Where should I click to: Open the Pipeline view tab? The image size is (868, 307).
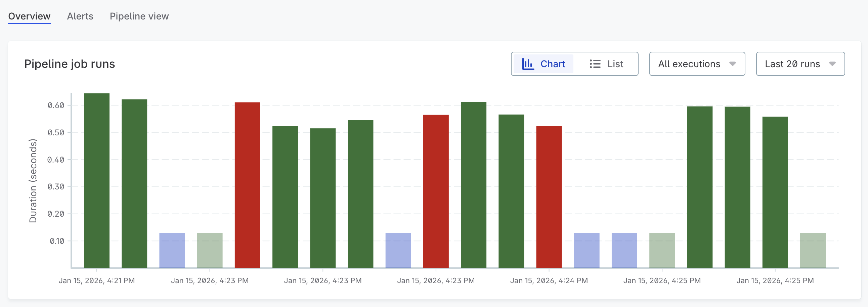click(139, 16)
